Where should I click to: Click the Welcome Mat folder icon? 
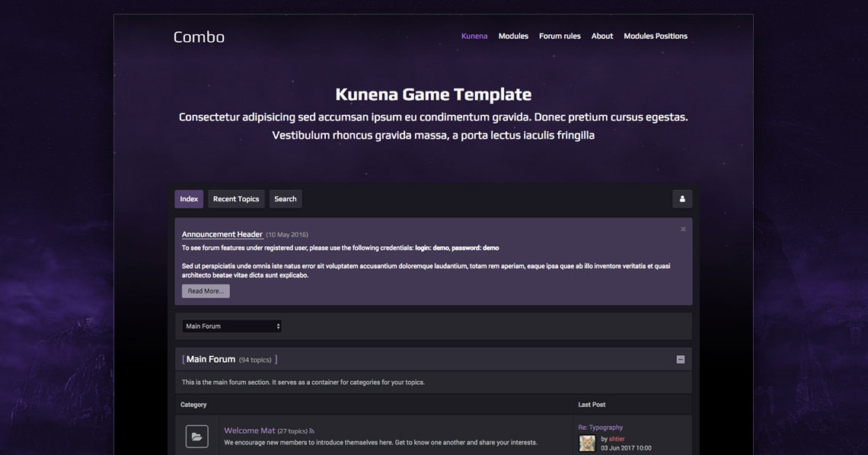point(196,436)
